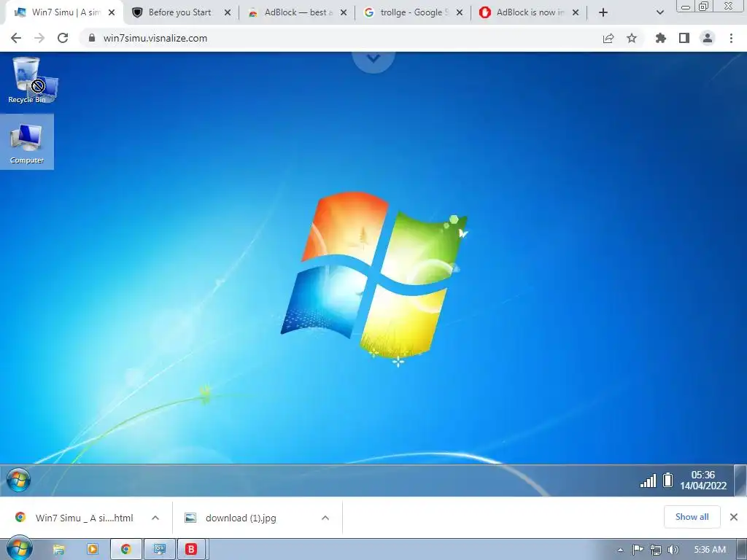Open the simulated clock showing 05:36
Screen dimensions: 747x560
click(703, 480)
